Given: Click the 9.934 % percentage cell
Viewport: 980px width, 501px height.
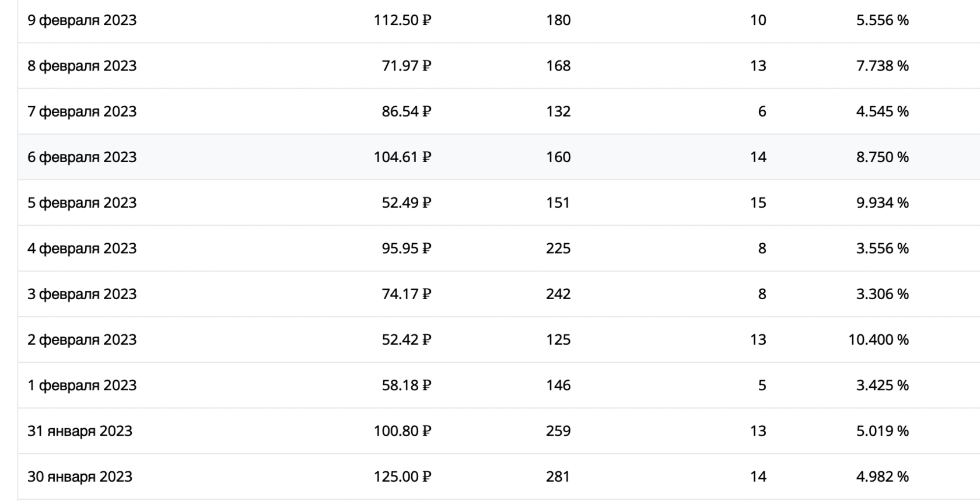Looking at the screenshot, I should (882, 203).
